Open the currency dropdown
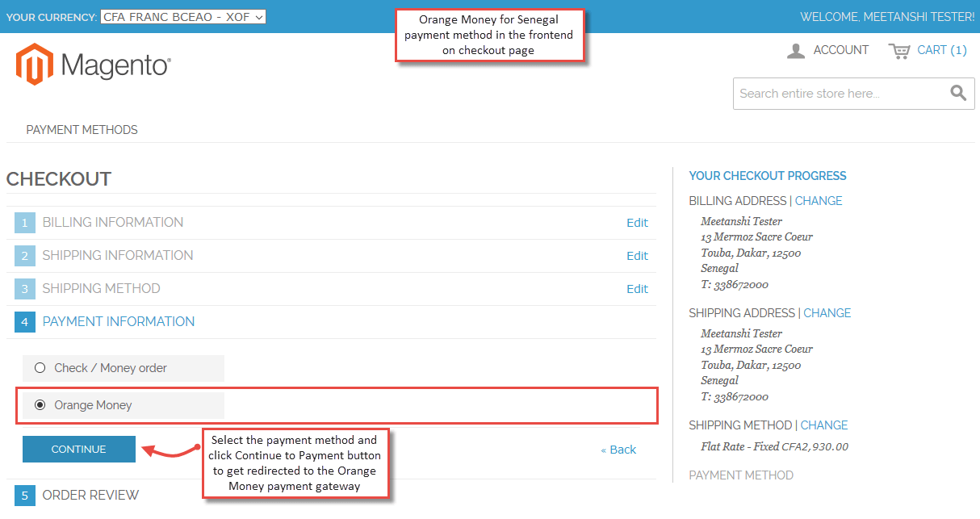 [x=183, y=17]
